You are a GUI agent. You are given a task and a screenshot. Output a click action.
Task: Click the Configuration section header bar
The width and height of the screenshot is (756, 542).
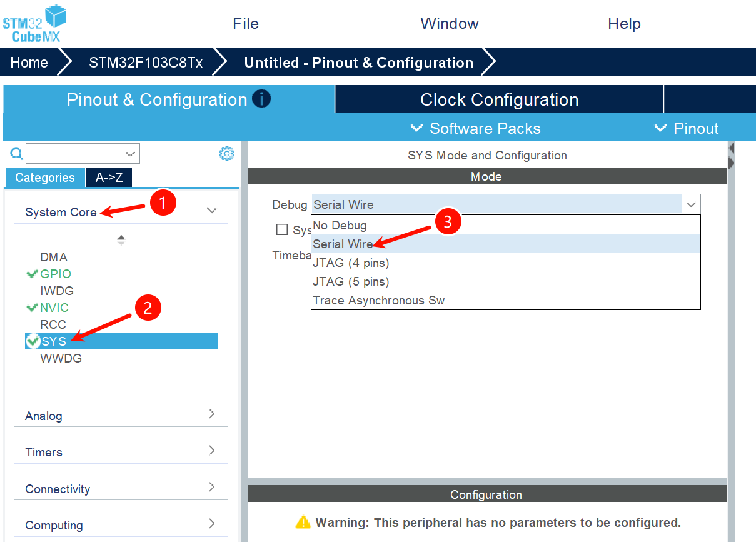pos(488,494)
